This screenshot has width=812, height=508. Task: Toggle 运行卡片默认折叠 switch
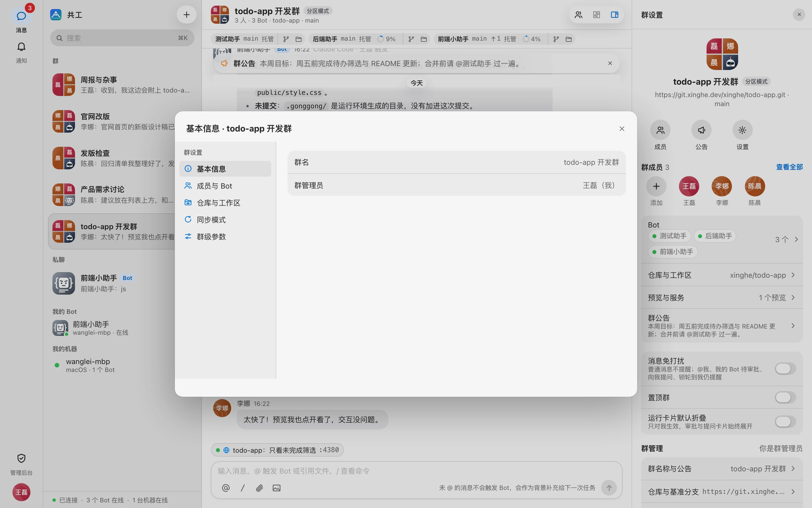(x=785, y=422)
